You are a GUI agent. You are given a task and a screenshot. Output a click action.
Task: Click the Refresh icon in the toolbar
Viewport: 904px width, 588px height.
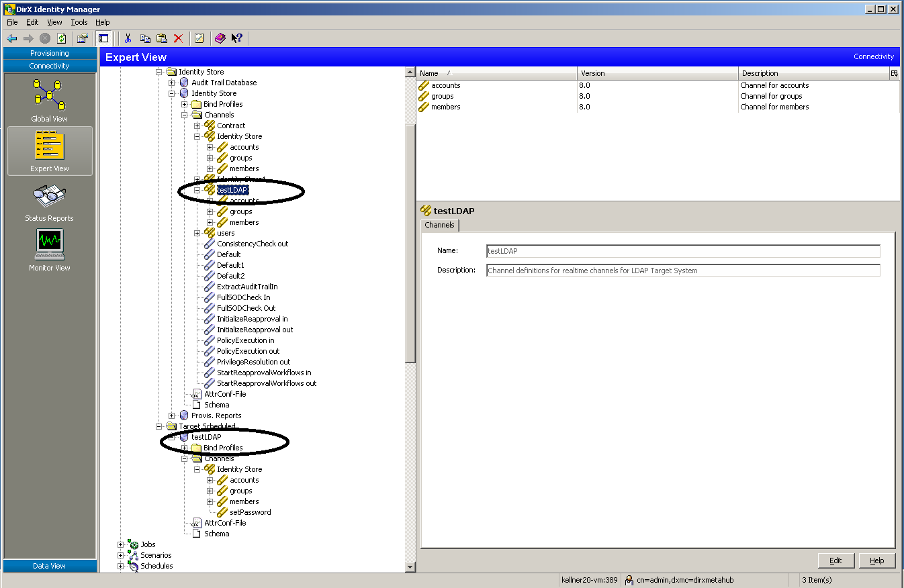click(60, 38)
